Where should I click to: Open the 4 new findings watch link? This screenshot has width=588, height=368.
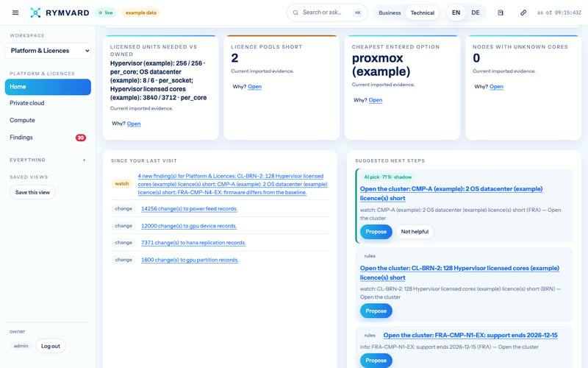pyautogui.click(x=232, y=184)
